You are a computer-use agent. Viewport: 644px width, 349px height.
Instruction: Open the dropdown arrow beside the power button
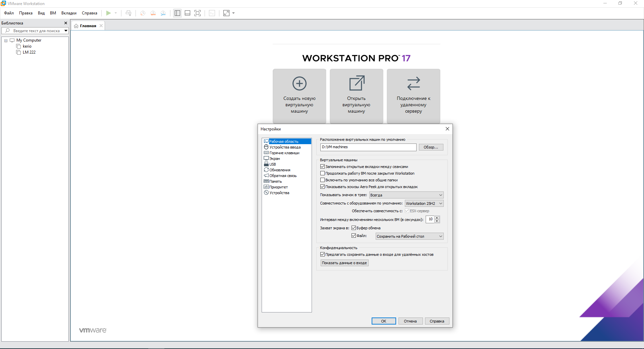[x=116, y=13]
